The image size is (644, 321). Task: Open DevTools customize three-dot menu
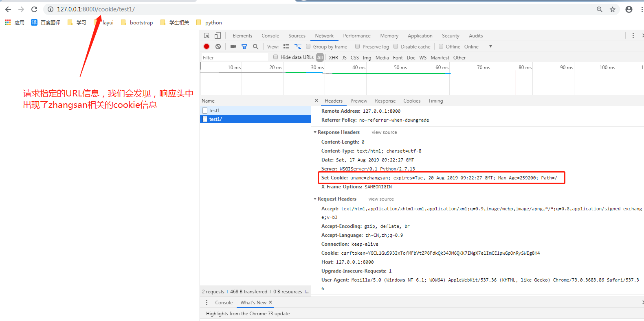click(633, 35)
